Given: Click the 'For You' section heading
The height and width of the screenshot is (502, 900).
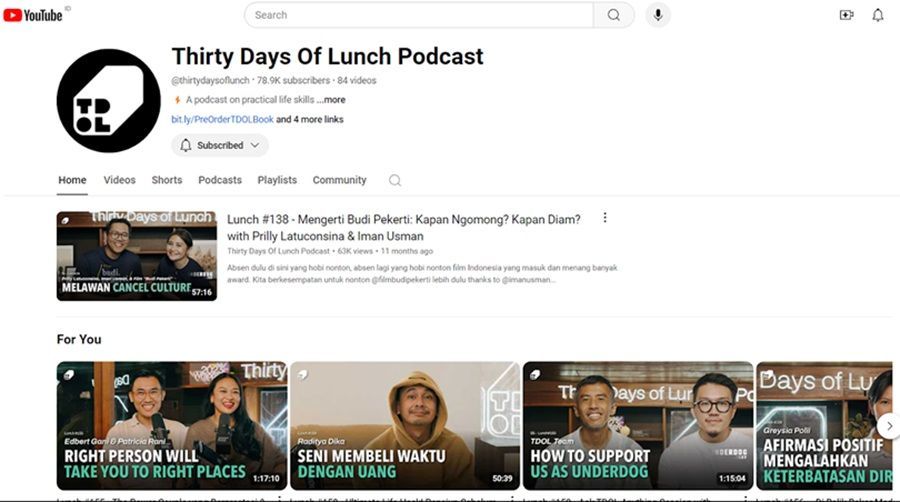Looking at the screenshot, I should (x=79, y=340).
